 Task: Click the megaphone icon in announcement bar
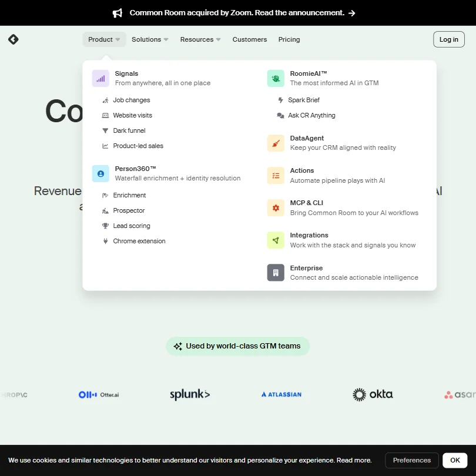coord(118,13)
